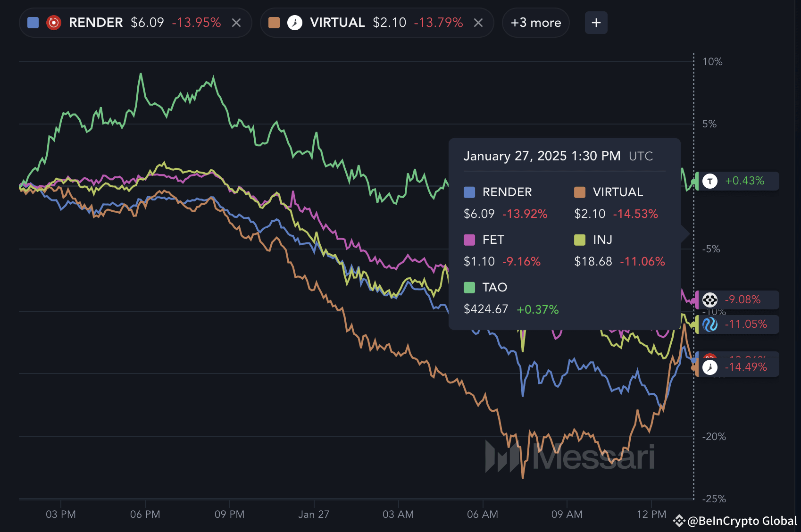Open the FET legend entry in the tooltip
The height and width of the screenshot is (532, 801).
(493, 240)
